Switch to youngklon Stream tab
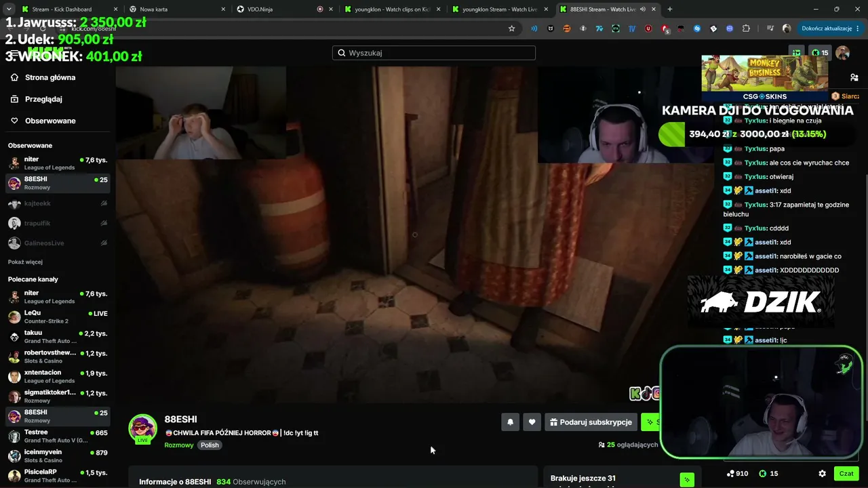This screenshot has width=868, height=488. tap(500, 9)
